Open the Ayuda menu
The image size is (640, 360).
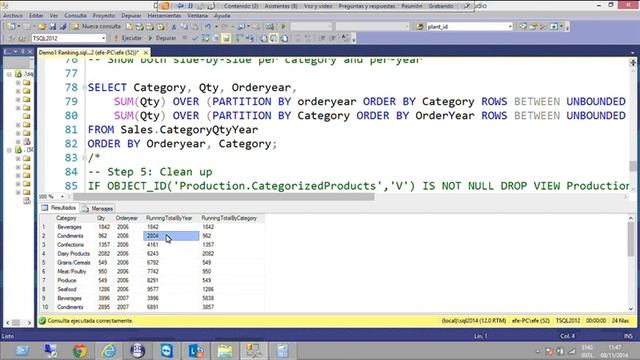222,16
